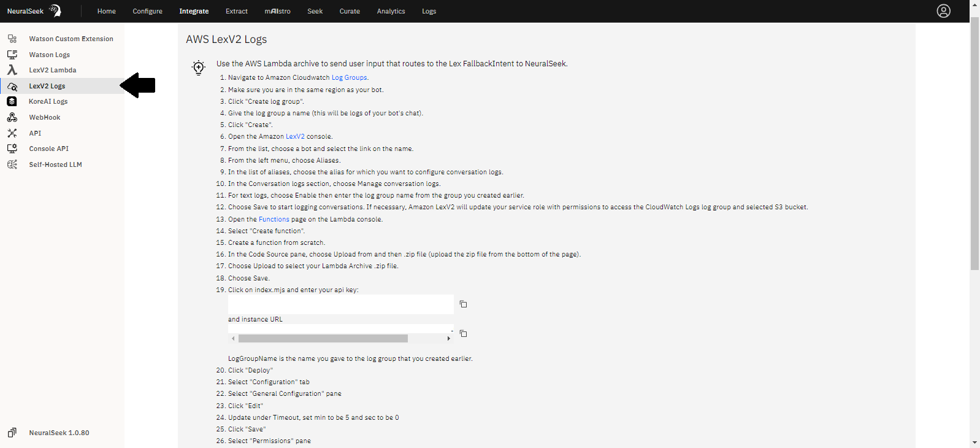The width and height of the screenshot is (980, 448).
Task: Open the mAIstro tab
Action: (x=277, y=11)
